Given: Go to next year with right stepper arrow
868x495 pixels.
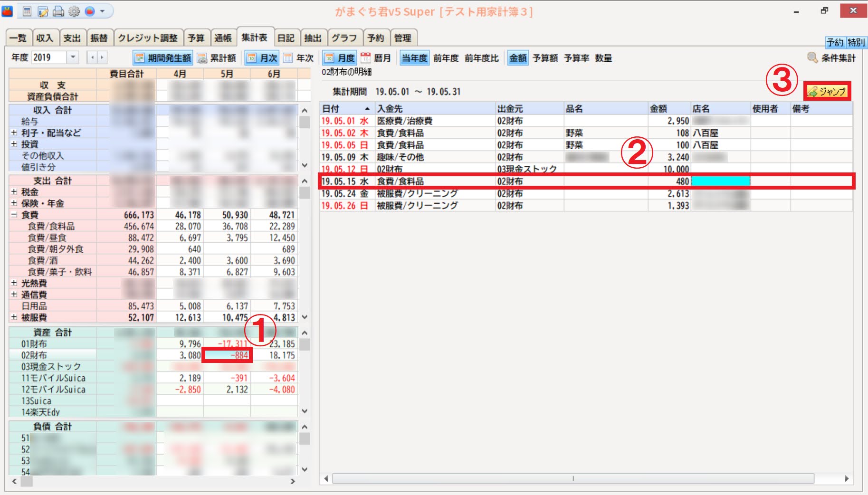Looking at the screenshot, I should (102, 58).
